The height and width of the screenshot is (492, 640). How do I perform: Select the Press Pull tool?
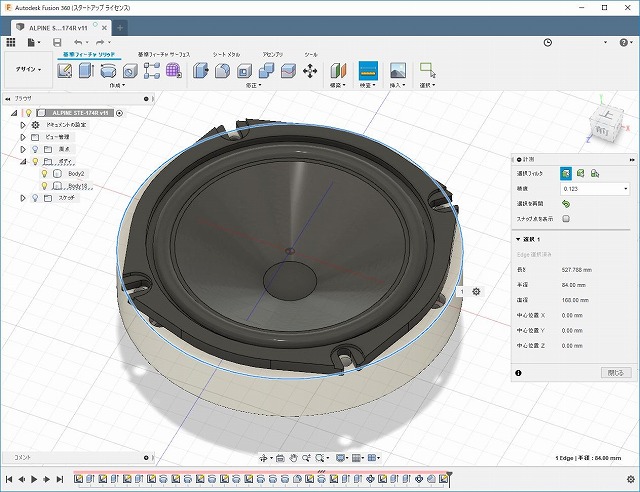point(200,71)
